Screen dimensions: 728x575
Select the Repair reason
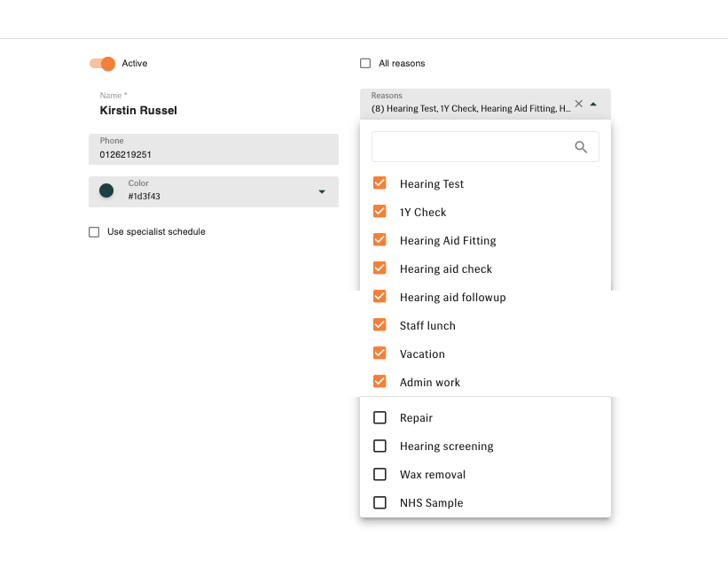(x=380, y=417)
